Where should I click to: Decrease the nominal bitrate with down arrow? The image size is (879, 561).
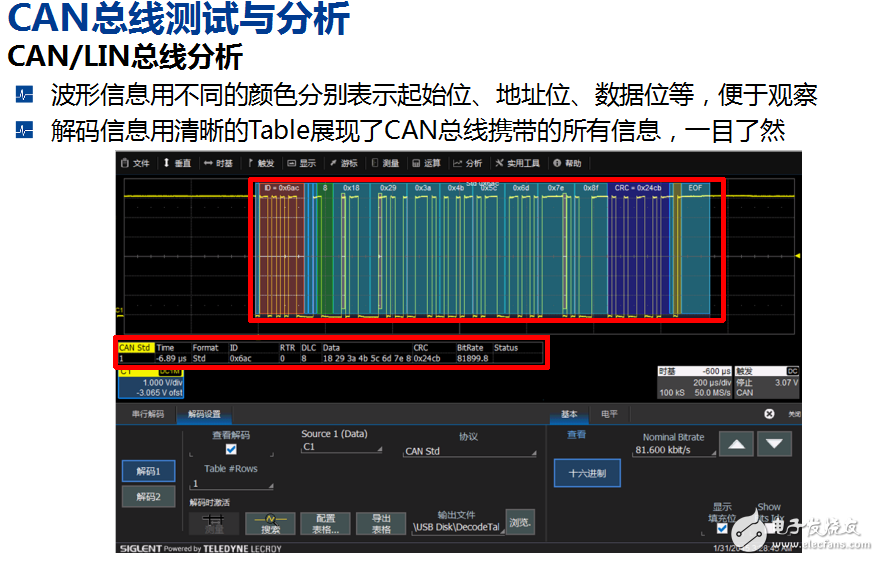(x=774, y=444)
